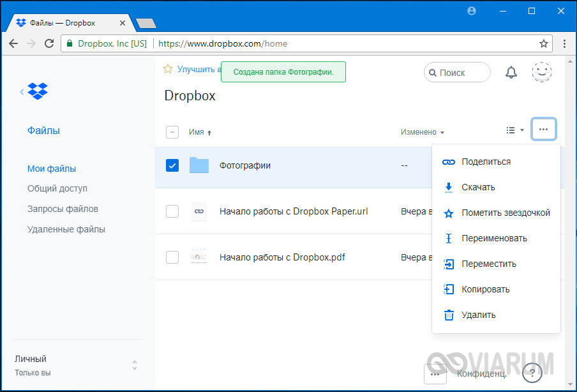The height and width of the screenshot is (392, 577).
Task: Click the Улучшить upgrade link
Action: coord(199,69)
